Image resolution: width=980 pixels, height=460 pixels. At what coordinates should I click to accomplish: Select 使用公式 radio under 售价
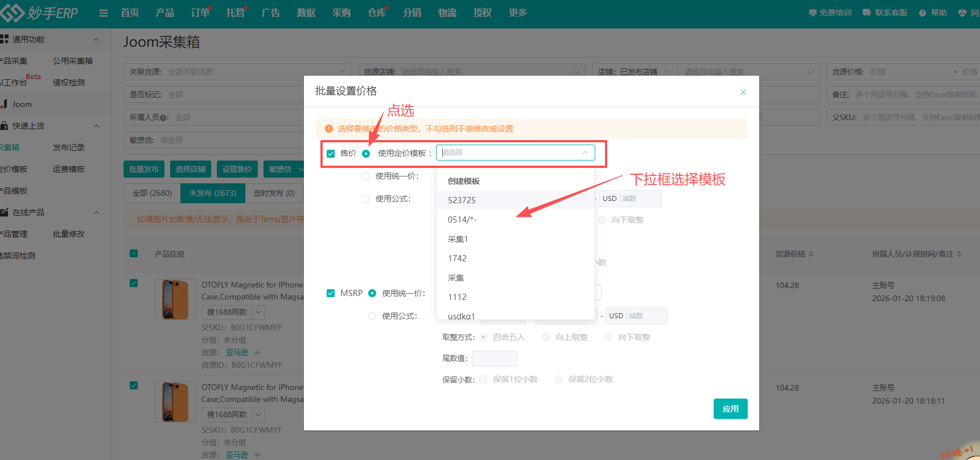[x=366, y=199]
